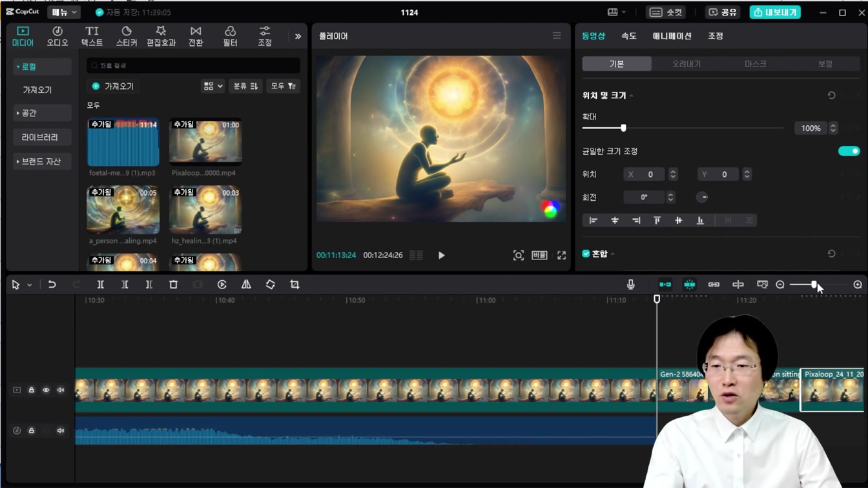Open the layout dropdown in title bar
This screenshot has height=488, width=868.
[x=617, y=12]
